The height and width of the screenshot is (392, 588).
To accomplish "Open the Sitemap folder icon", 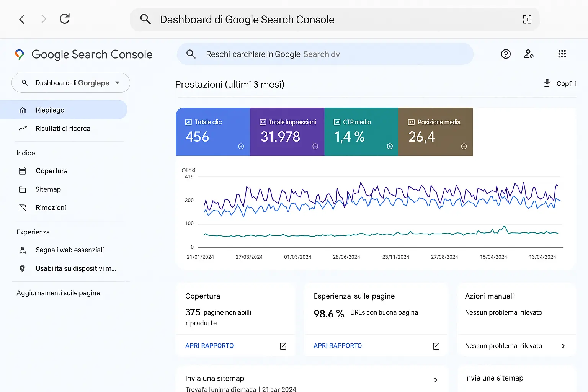I will [x=23, y=189].
